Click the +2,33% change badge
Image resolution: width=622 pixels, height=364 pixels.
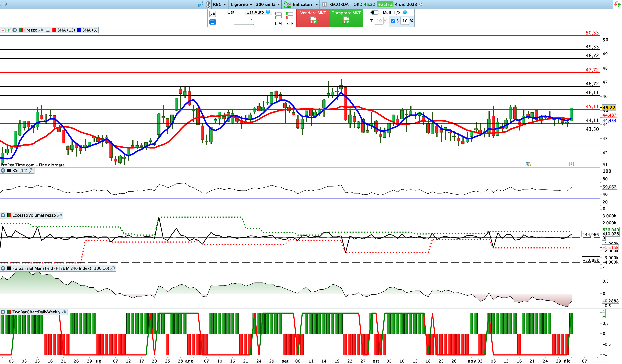coord(385,4)
